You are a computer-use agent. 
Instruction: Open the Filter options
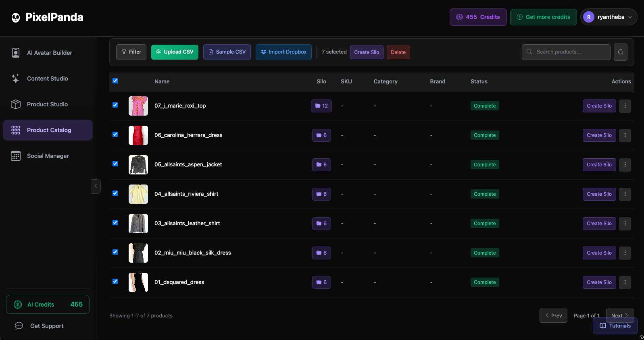tap(131, 52)
